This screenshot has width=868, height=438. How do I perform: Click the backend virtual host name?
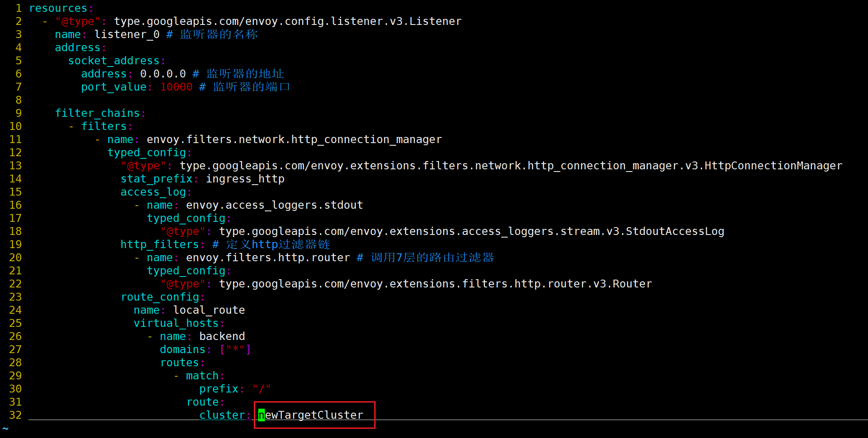(222, 336)
